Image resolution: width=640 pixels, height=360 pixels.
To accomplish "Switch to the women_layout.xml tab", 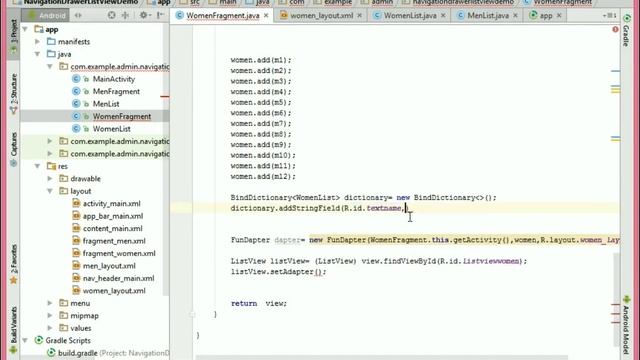I will [x=321, y=16].
